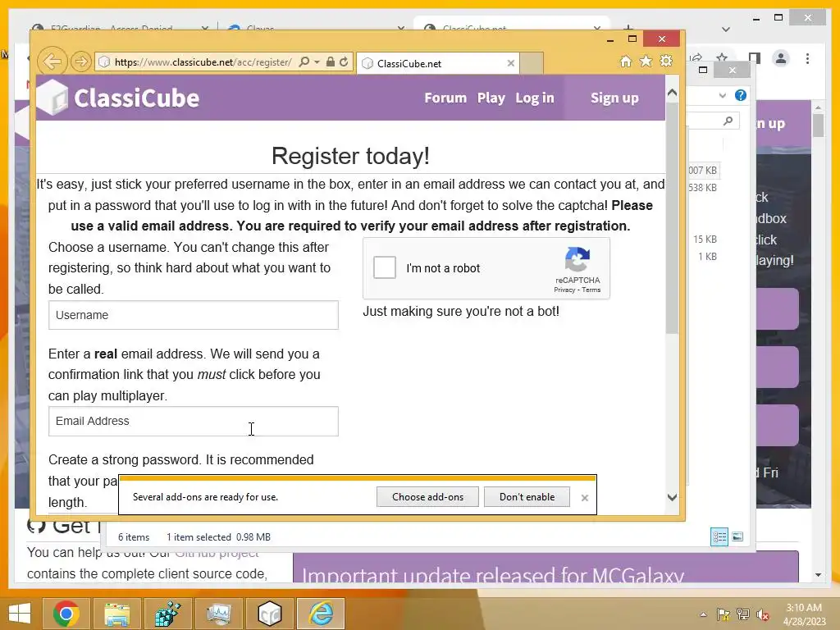Screen dimensions: 840x630
Task: Open the blue cubes app in taskbar
Action: [167, 614]
